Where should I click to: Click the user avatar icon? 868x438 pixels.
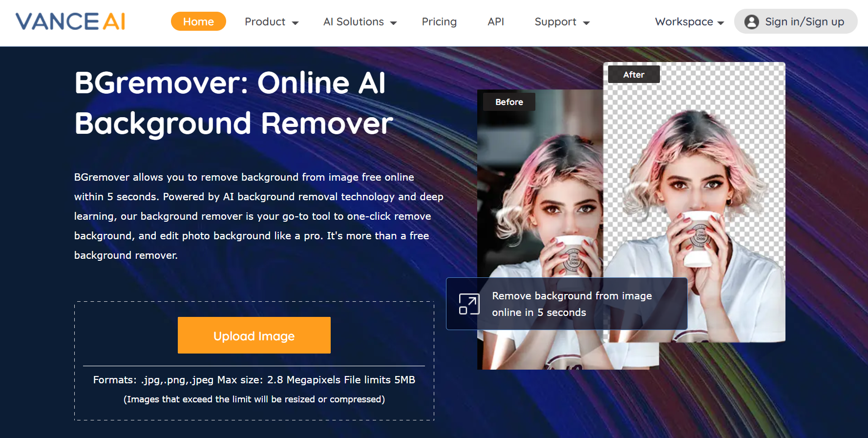(751, 22)
